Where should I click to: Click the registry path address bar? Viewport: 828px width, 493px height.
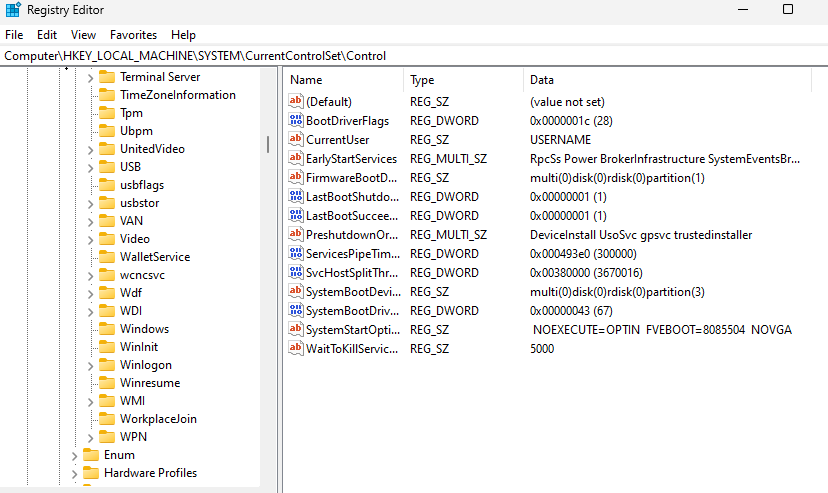click(x=414, y=56)
